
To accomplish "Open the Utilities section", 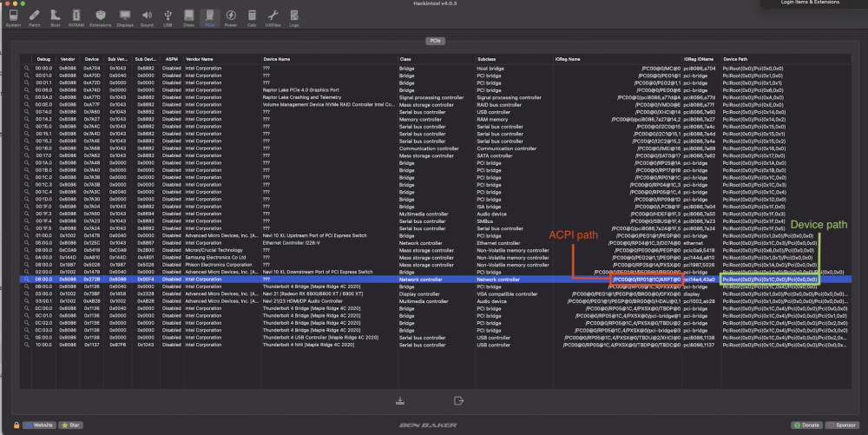I will [273, 17].
